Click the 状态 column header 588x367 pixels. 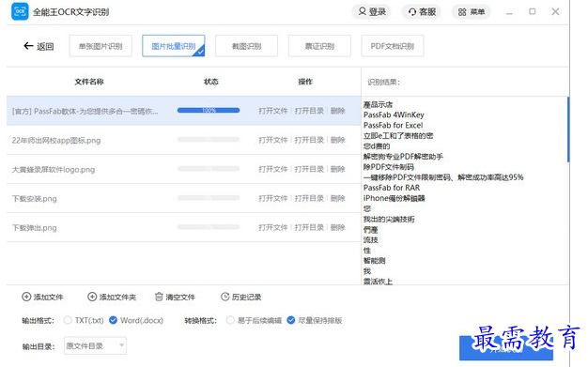pos(210,82)
